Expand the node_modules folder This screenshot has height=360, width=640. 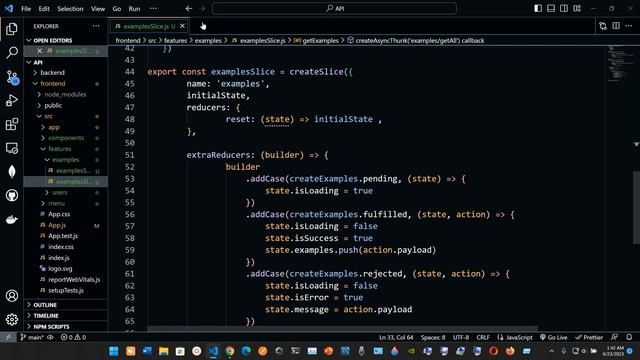pos(66,94)
